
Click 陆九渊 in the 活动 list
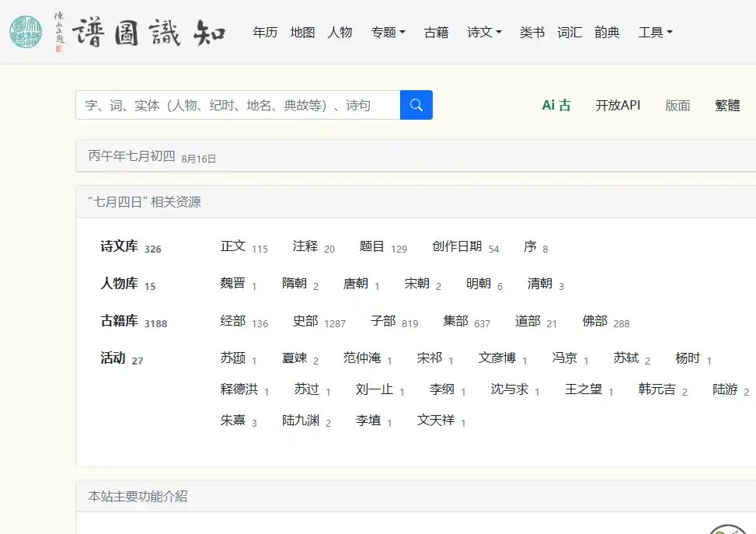[301, 421]
